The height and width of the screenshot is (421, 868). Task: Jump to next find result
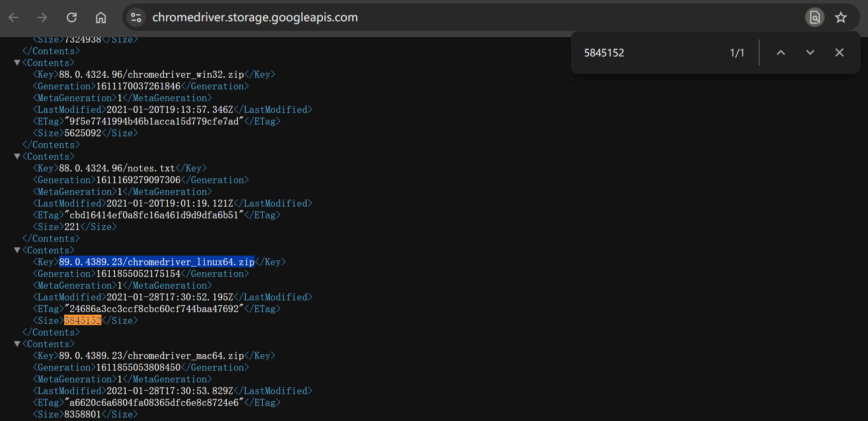click(x=810, y=53)
